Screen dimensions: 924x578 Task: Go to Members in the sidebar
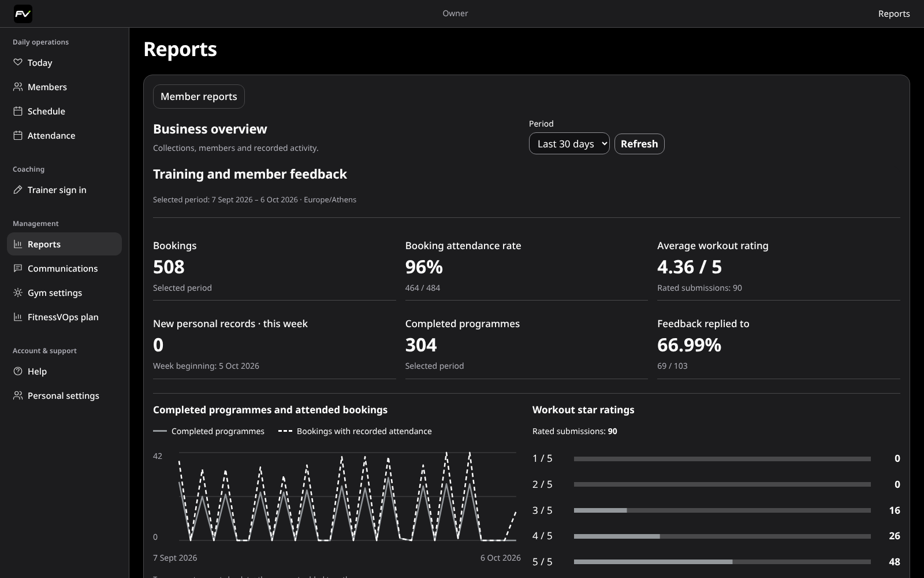tap(64, 87)
